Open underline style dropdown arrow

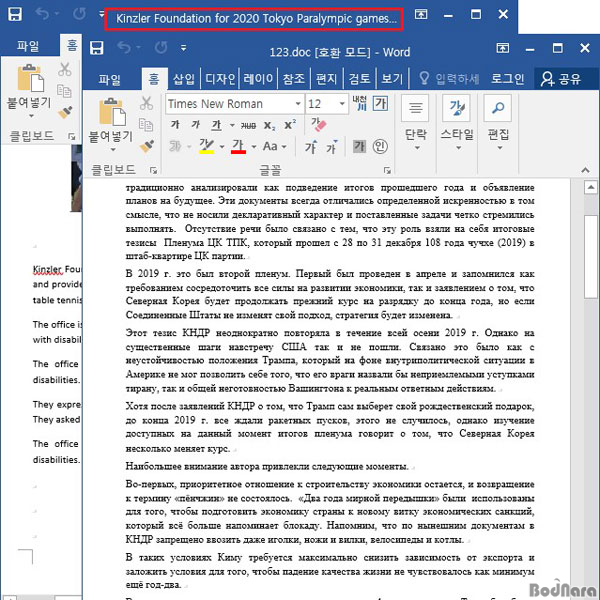click(232, 125)
